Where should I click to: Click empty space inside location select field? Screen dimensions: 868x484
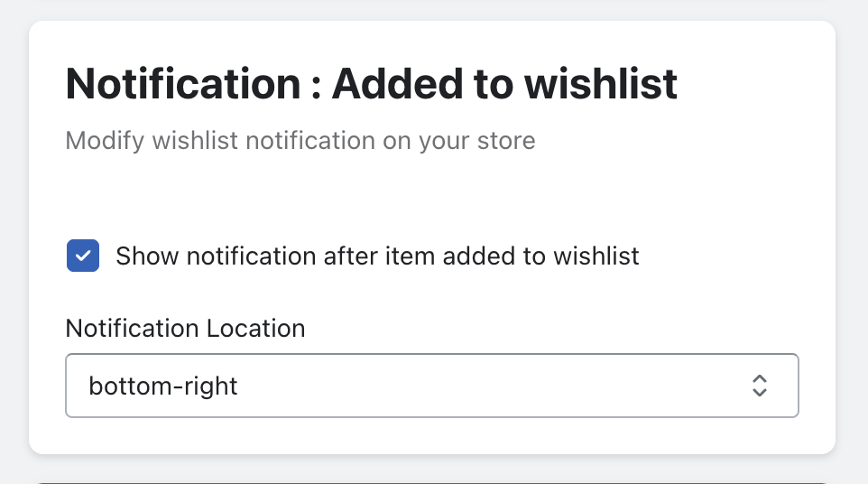tap(496, 386)
